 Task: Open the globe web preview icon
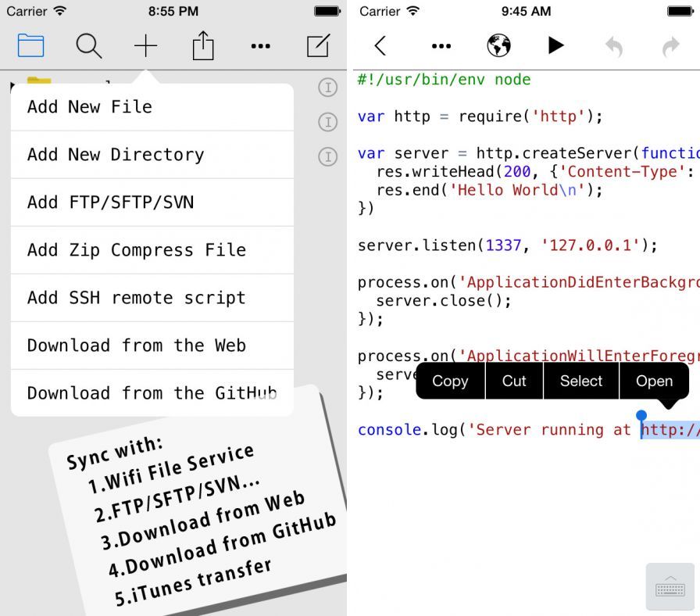(498, 46)
